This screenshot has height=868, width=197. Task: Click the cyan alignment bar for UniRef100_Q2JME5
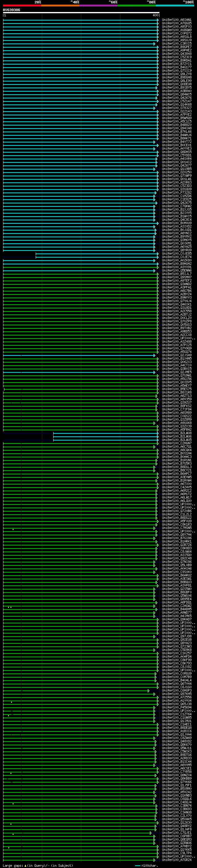(79, 372)
